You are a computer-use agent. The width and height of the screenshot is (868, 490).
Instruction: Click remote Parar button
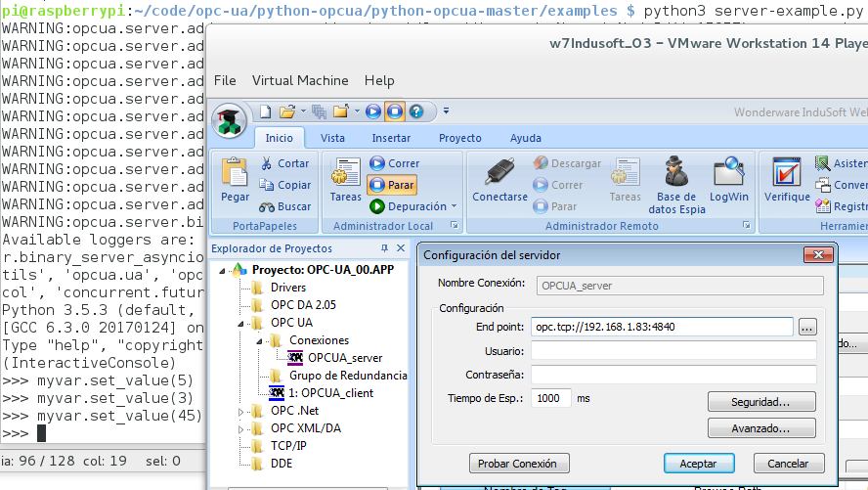pos(555,206)
